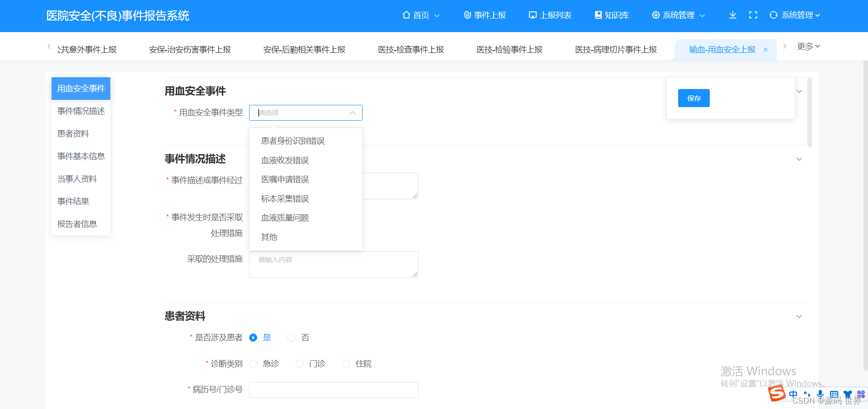The image size is (868, 409).
Task: Jump to 用血安全事件 in side nav
Action: pyautogui.click(x=81, y=89)
